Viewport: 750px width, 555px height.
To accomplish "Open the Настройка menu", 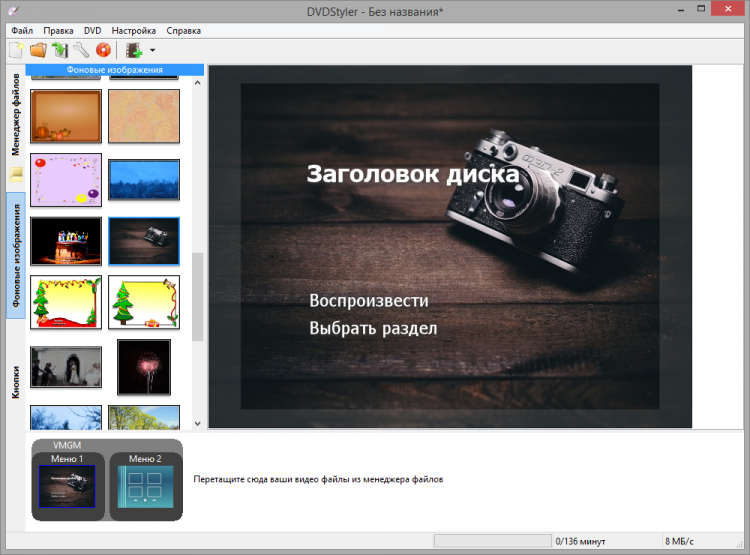I will 133,31.
